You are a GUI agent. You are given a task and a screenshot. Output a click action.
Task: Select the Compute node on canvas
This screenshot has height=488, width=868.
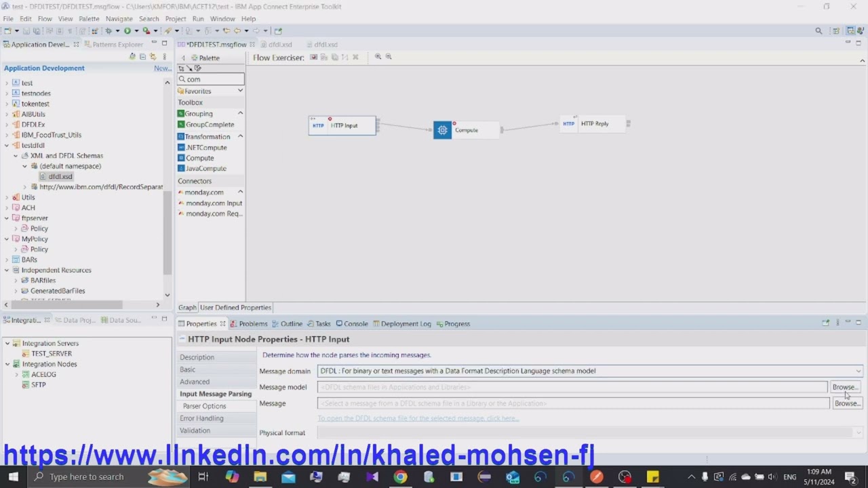(x=467, y=130)
